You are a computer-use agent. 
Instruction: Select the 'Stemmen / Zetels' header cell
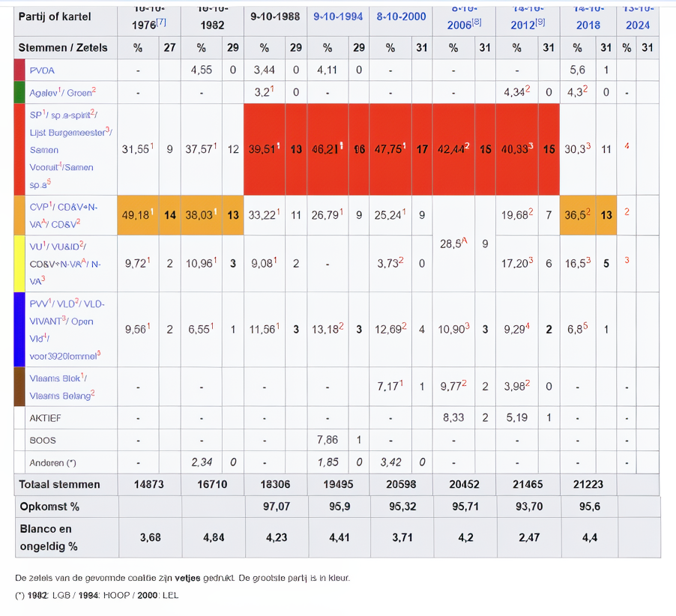pyautogui.click(x=65, y=48)
